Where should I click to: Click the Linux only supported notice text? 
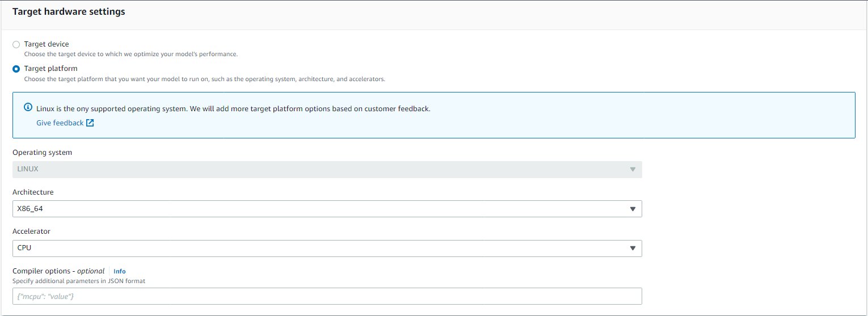click(233, 108)
